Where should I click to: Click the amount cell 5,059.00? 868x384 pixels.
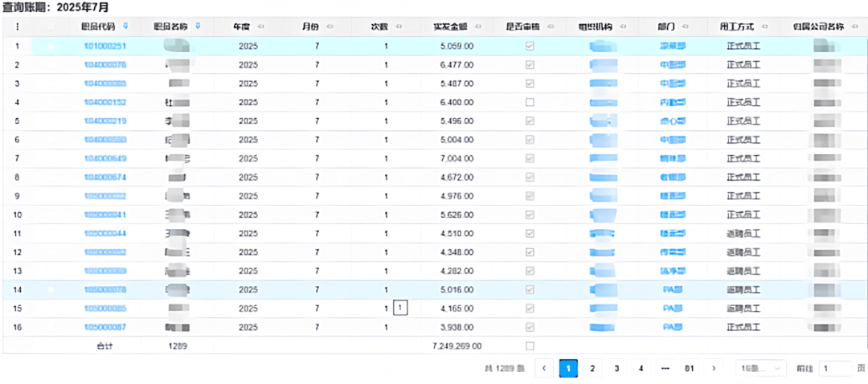coord(457,47)
